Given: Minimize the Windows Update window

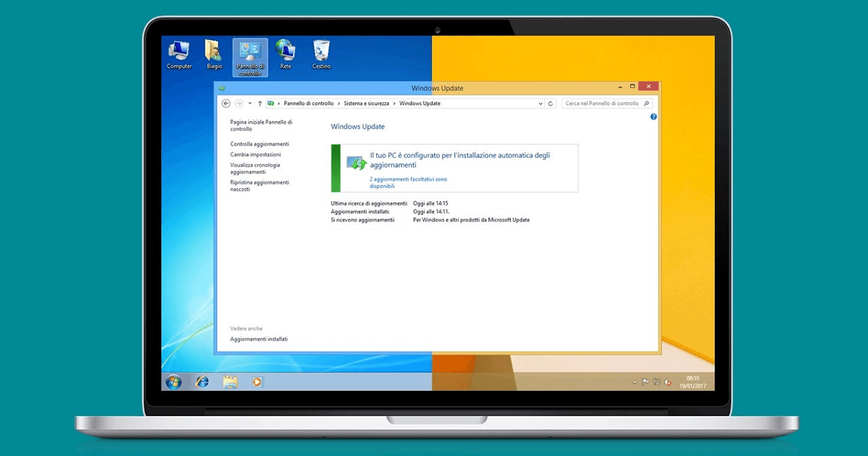Looking at the screenshot, I should 620,86.
